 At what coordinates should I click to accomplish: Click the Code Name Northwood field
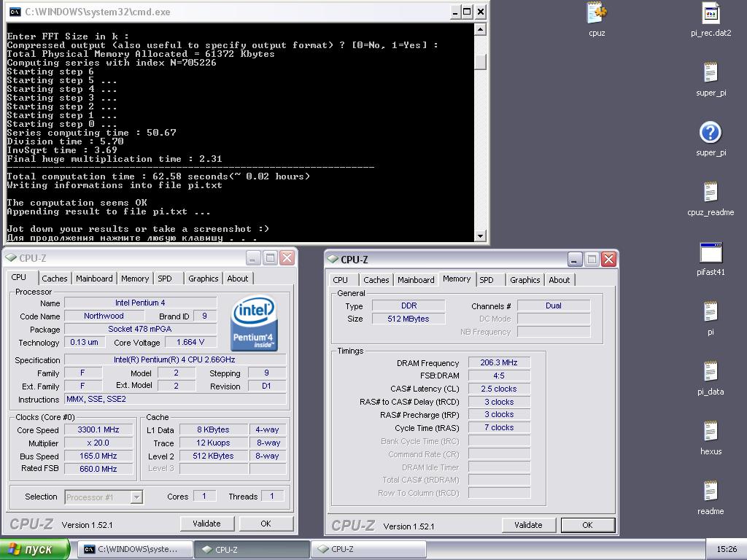tap(104, 316)
